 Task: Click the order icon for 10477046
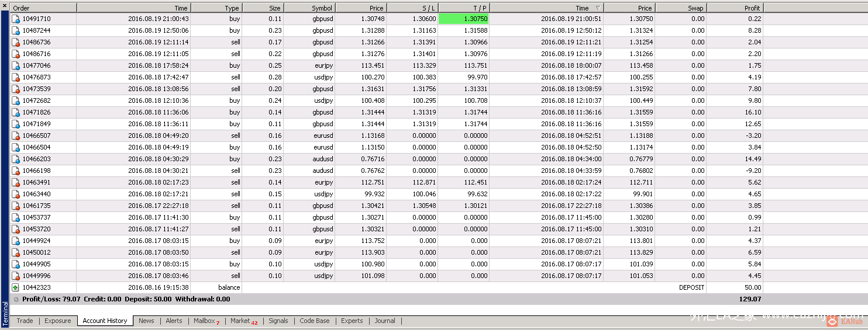pyautogui.click(x=16, y=65)
